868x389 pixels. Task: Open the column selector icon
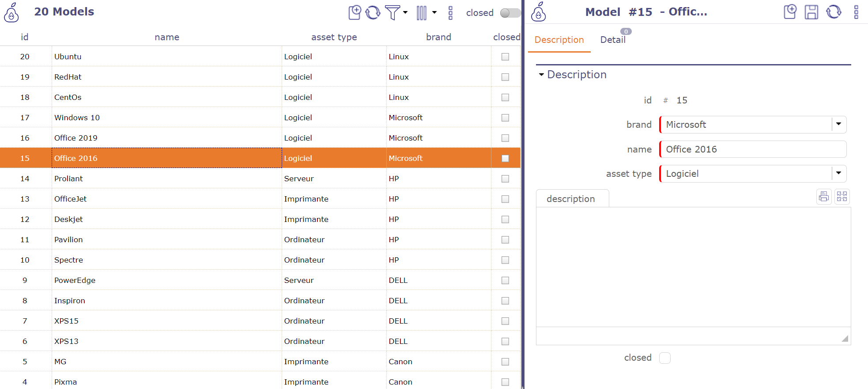[x=422, y=12]
